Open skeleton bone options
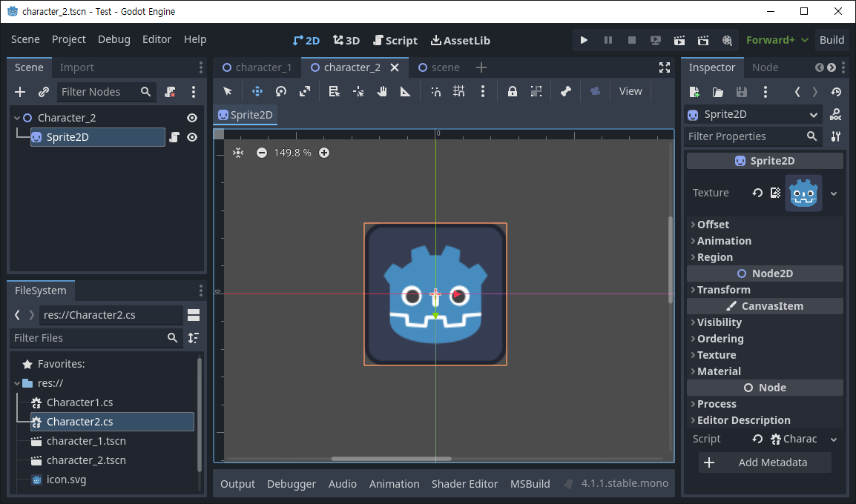 coord(565,92)
